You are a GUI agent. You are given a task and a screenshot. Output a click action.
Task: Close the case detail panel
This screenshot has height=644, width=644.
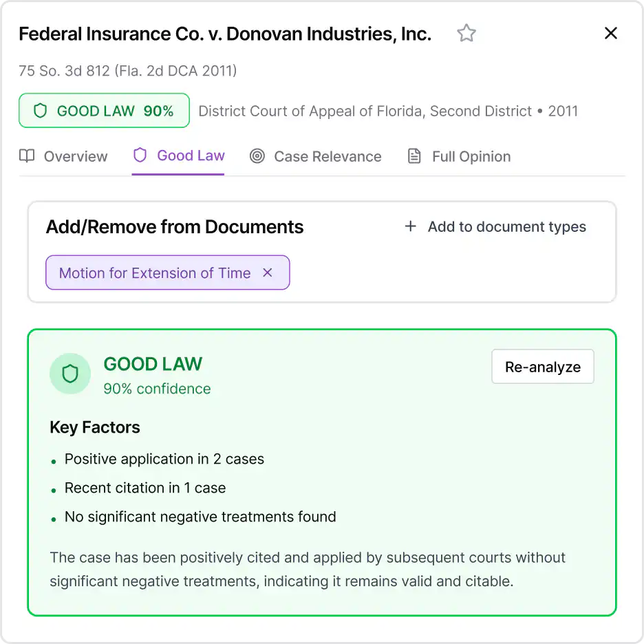pyautogui.click(x=610, y=34)
